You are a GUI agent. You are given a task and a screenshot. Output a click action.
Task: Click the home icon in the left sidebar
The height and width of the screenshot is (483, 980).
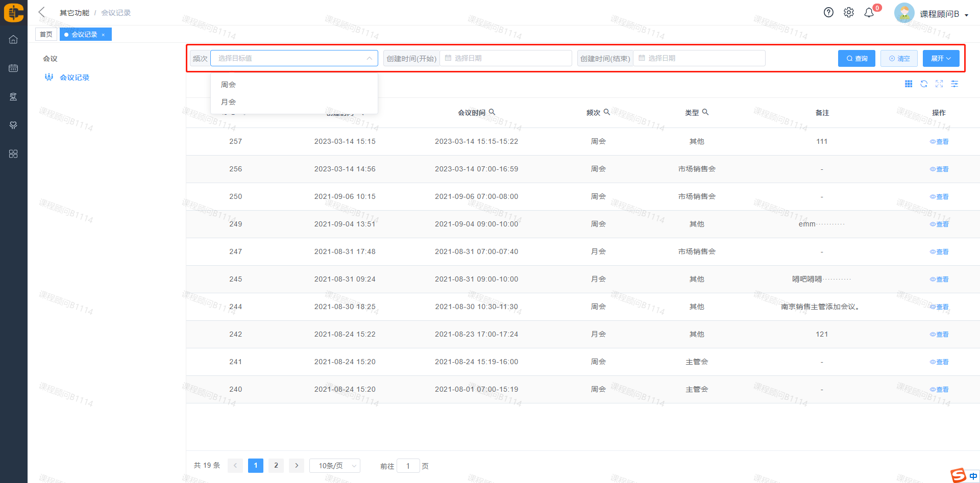click(x=13, y=40)
